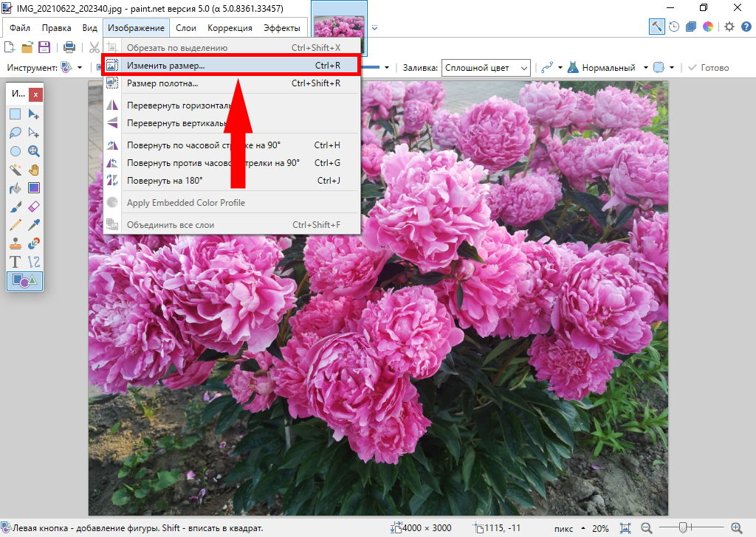The height and width of the screenshot is (537, 756).
Task: Activate the Clone Stamp tool
Action: click(x=16, y=243)
